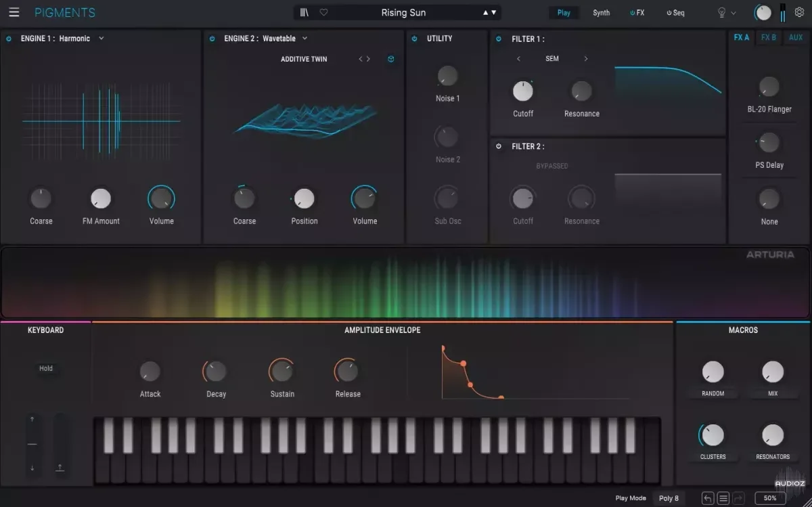Click the redo arrow icon
The height and width of the screenshot is (507, 812).
(x=738, y=498)
